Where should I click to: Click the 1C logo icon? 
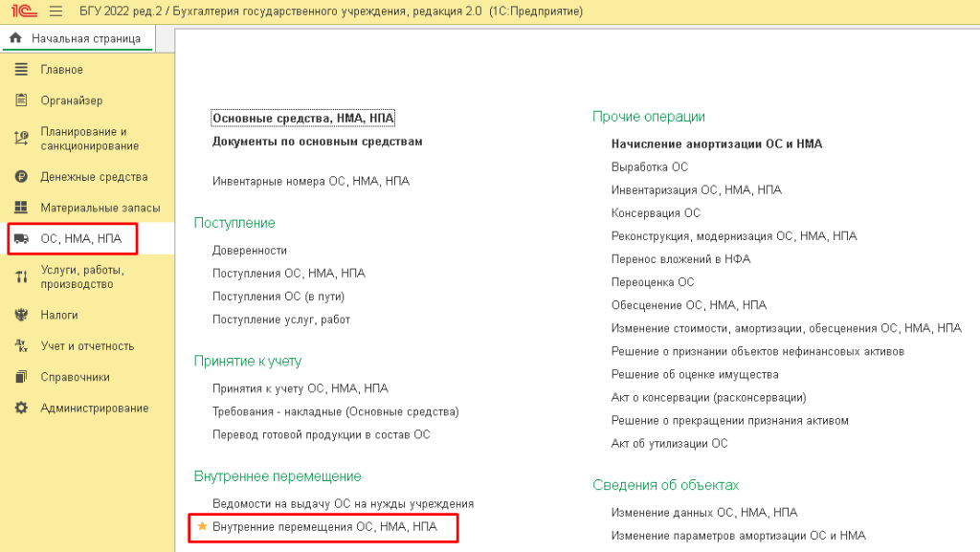[x=20, y=11]
